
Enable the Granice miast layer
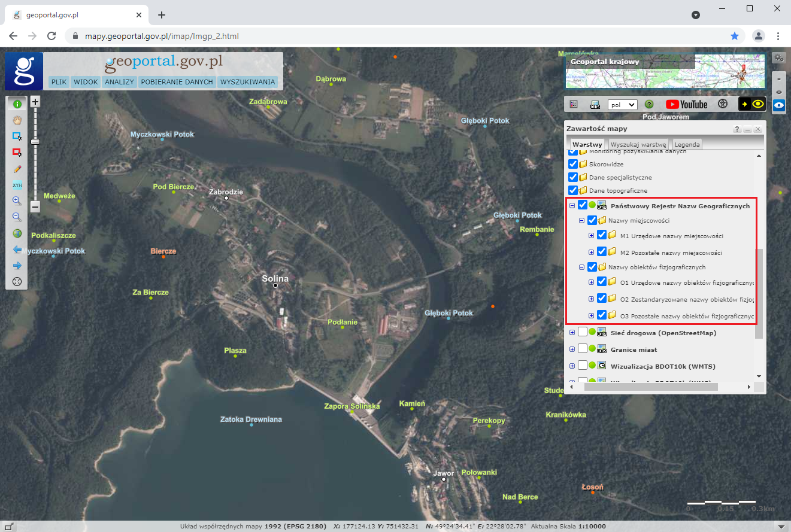[582, 349]
